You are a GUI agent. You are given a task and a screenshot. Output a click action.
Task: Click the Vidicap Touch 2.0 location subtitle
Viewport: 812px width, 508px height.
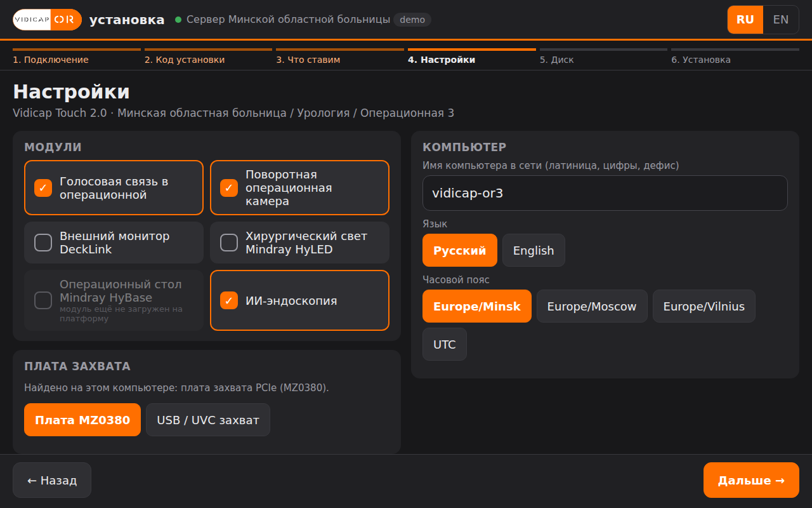click(x=233, y=113)
